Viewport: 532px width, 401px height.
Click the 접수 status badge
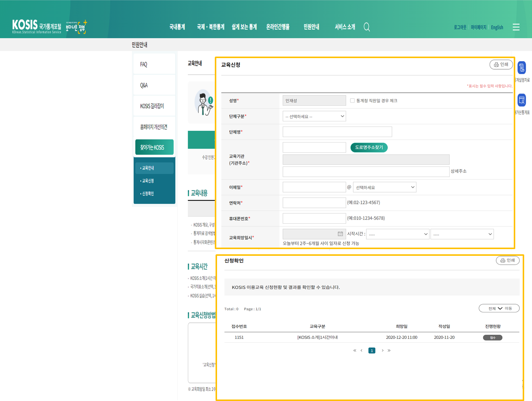tap(493, 337)
